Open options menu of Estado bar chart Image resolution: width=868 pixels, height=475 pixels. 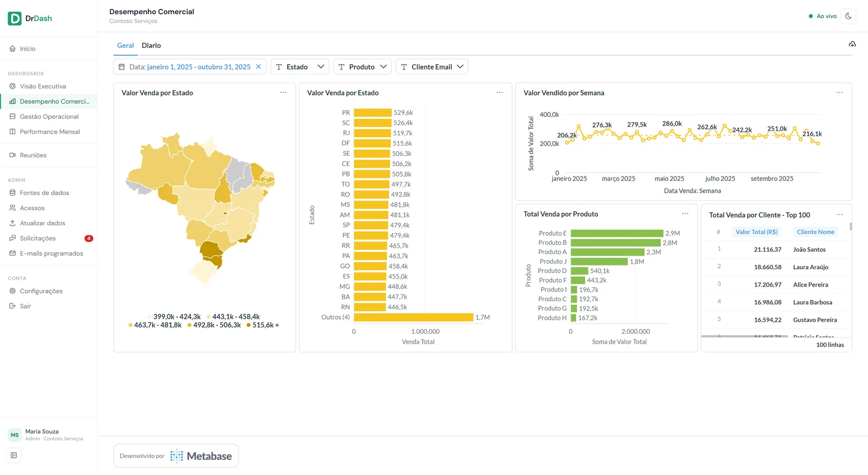(x=500, y=93)
